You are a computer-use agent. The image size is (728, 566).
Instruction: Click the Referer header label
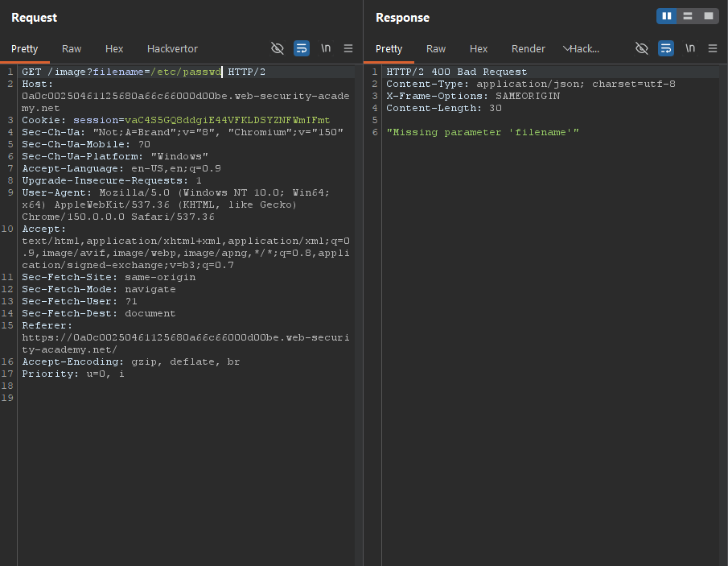(47, 326)
